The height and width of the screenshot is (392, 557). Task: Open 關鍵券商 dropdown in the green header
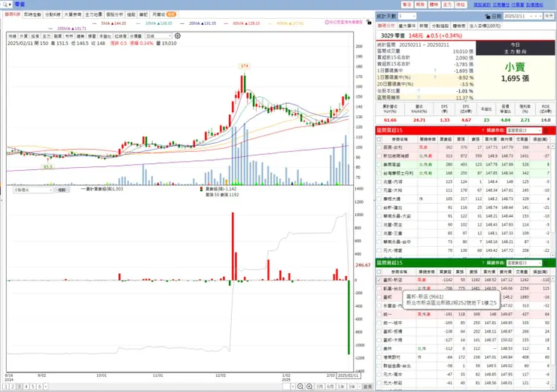tap(524, 263)
